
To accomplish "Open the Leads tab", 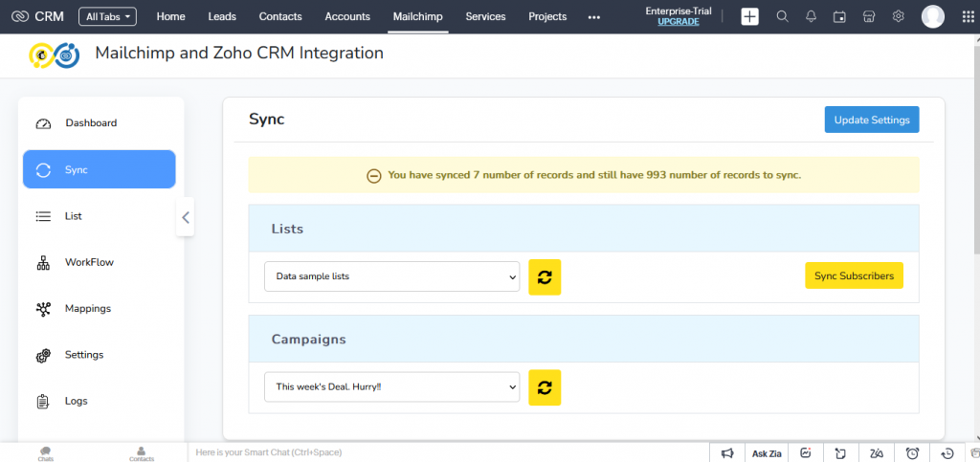I will click(x=222, y=17).
